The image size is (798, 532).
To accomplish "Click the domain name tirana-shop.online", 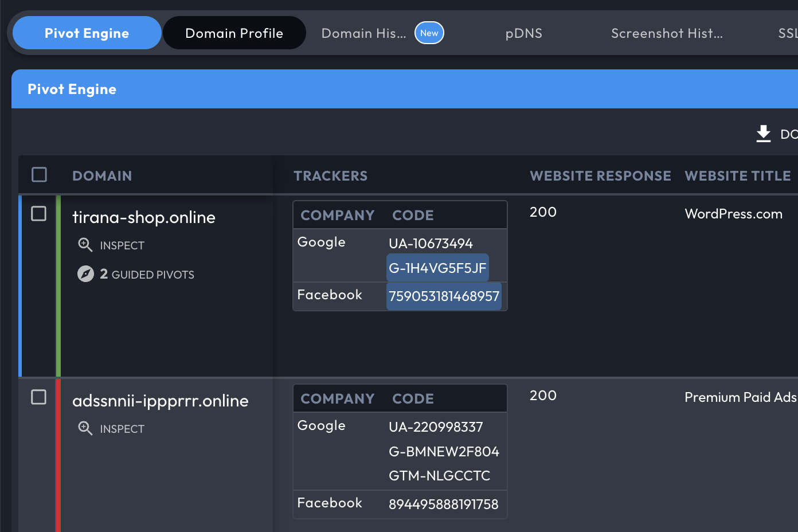I will point(144,217).
